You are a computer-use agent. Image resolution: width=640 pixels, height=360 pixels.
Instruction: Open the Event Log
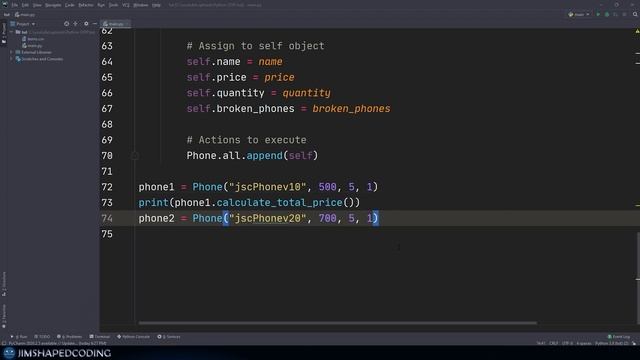click(619, 337)
